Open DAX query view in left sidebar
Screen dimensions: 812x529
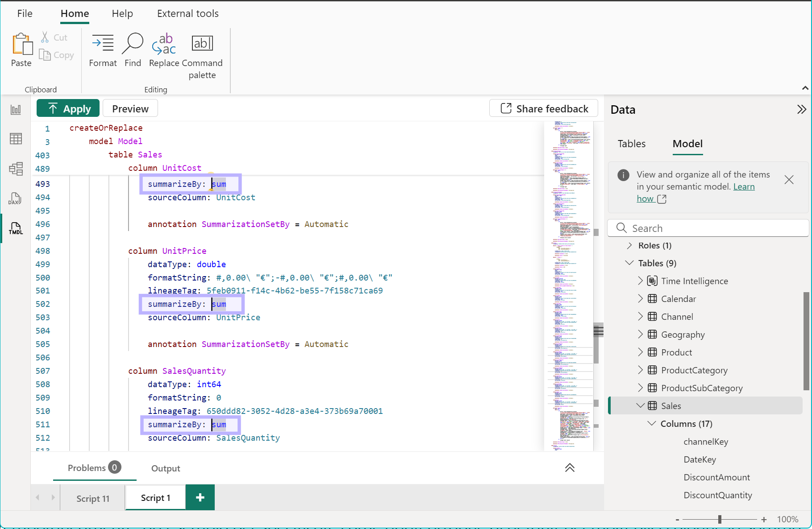click(16, 198)
